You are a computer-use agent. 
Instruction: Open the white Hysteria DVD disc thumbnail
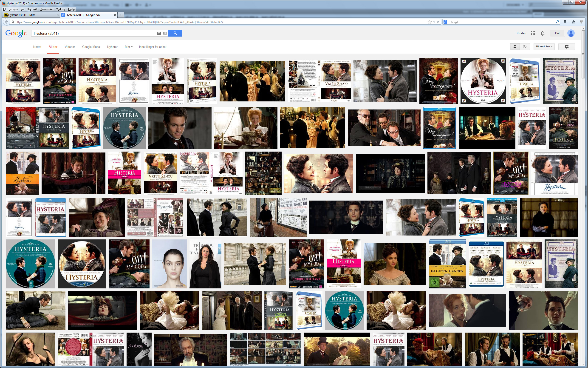click(483, 81)
